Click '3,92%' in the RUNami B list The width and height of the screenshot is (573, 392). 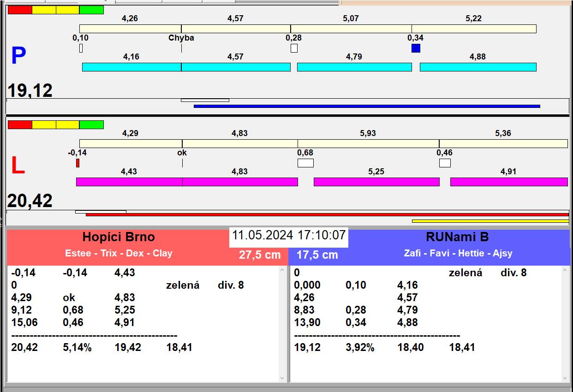(x=360, y=347)
